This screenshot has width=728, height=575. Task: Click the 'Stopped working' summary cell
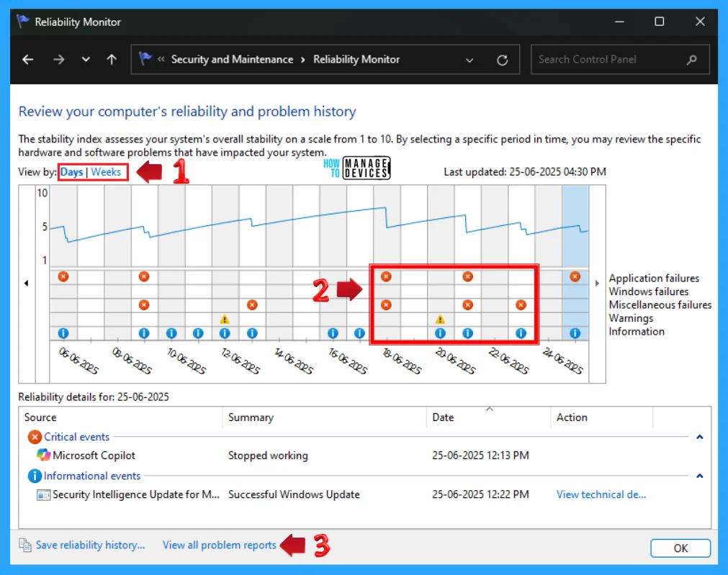pyautogui.click(x=268, y=456)
